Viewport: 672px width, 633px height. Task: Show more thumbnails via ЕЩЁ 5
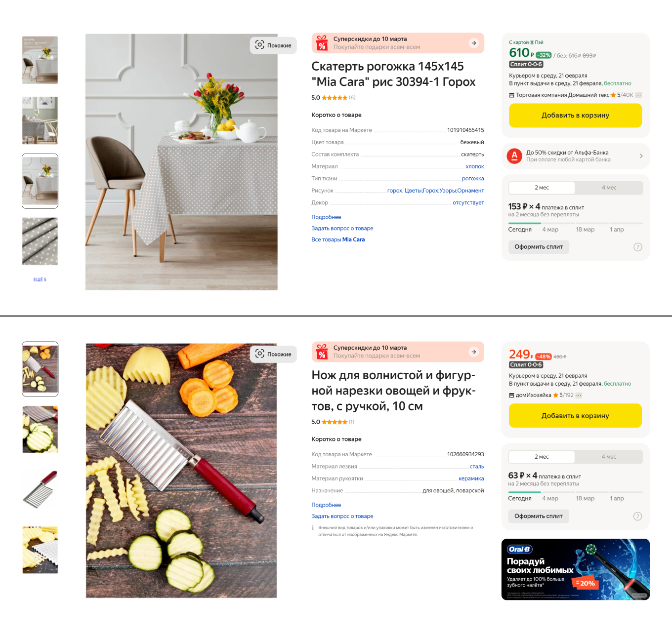coord(40,279)
